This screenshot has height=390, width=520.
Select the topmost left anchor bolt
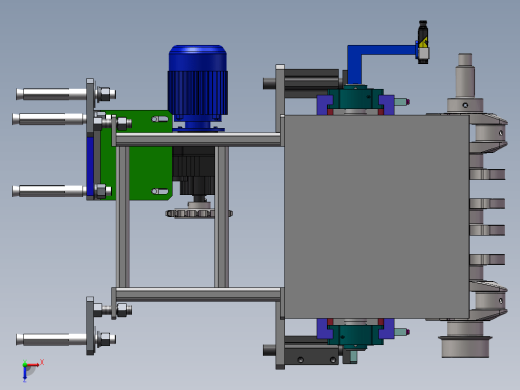pos(66,94)
